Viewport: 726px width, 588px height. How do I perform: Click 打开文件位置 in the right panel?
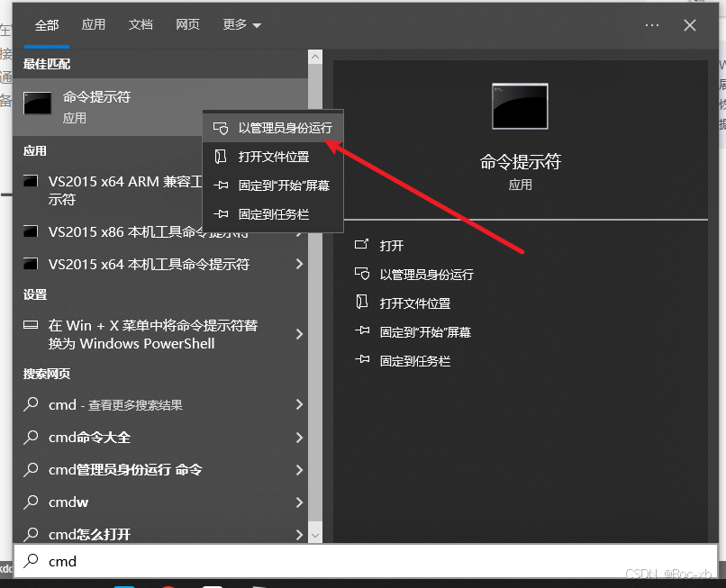(x=415, y=303)
